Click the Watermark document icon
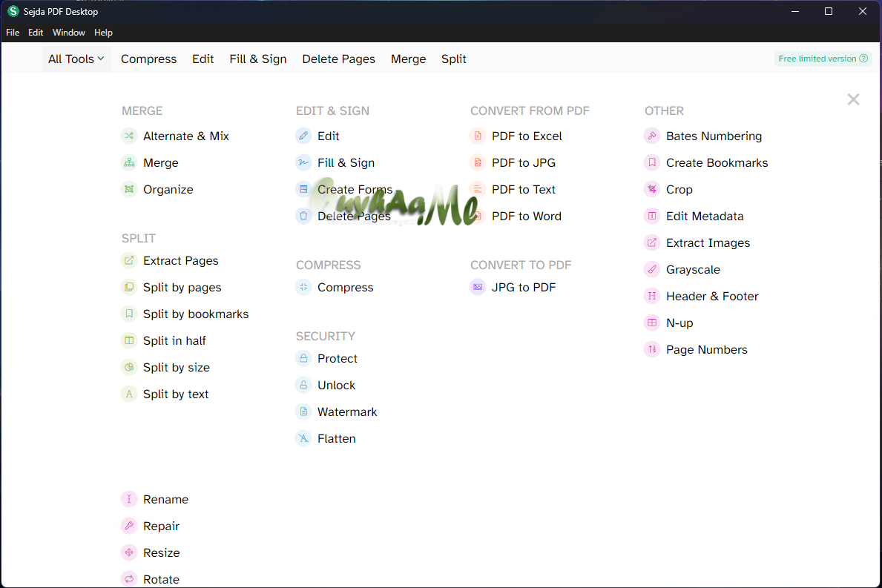The image size is (882, 588). click(303, 412)
